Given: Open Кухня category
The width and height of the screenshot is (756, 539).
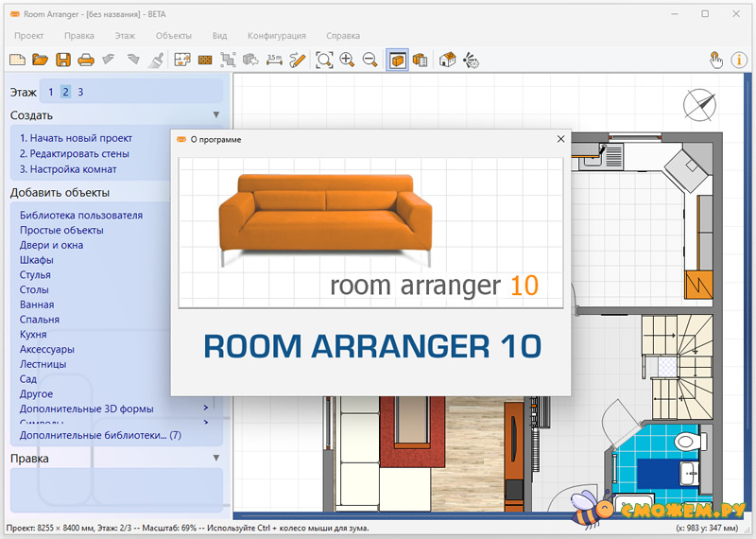Looking at the screenshot, I should (33, 335).
